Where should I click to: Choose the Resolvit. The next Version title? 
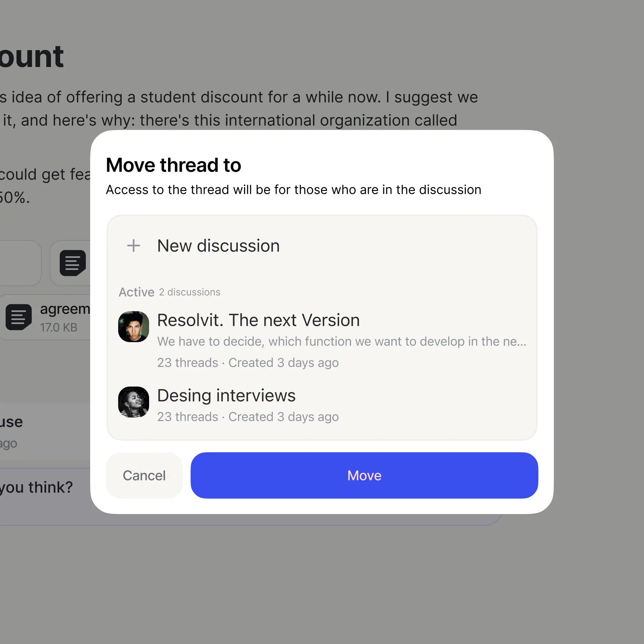coord(258,320)
